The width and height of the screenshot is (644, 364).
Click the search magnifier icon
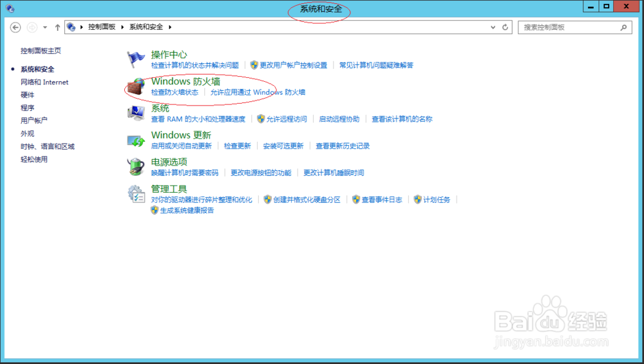click(x=623, y=28)
